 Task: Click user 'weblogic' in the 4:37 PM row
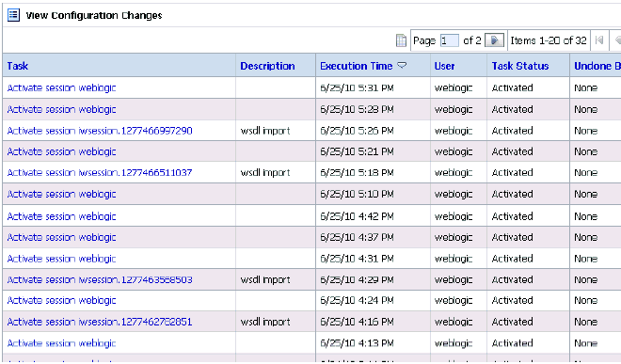click(x=454, y=237)
